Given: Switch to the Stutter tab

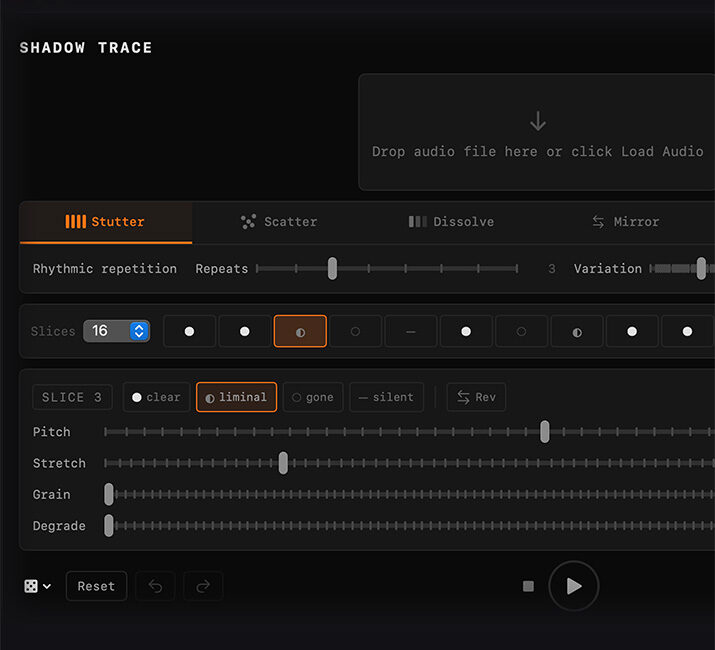Looking at the screenshot, I should [106, 222].
